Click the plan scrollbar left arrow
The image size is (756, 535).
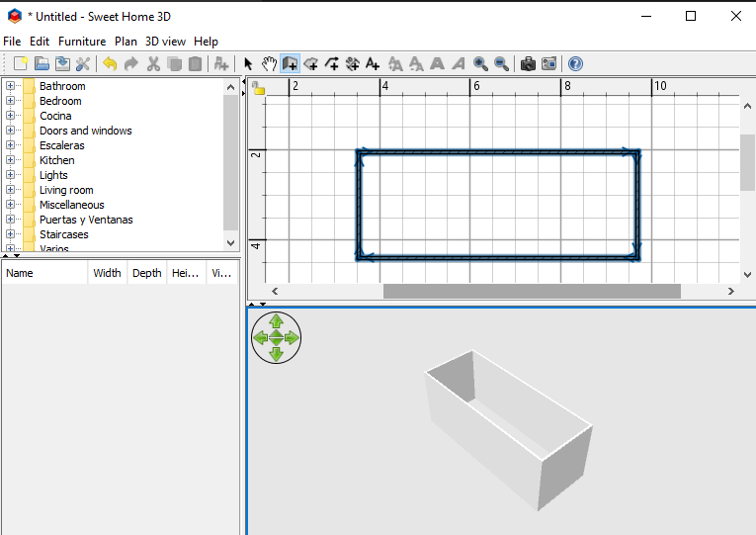point(275,292)
